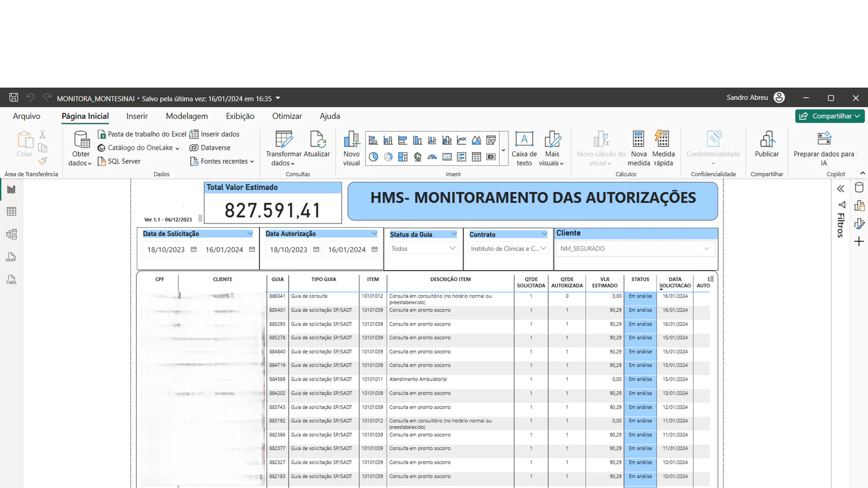The height and width of the screenshot is (488, 868).
Task: Click the user account avatar icon
Action: click(x=779, y=98)
